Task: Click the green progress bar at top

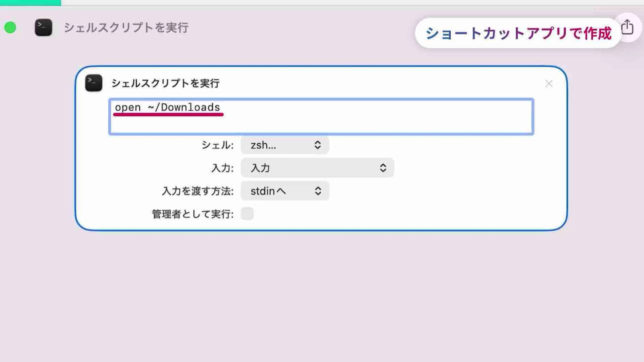Action: pos(30,3)
